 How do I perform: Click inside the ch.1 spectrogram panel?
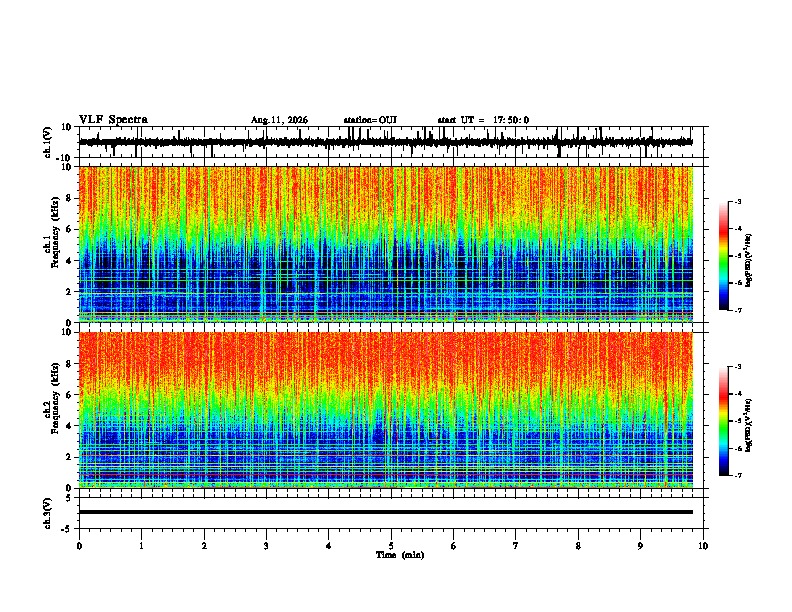pos(386,244)
